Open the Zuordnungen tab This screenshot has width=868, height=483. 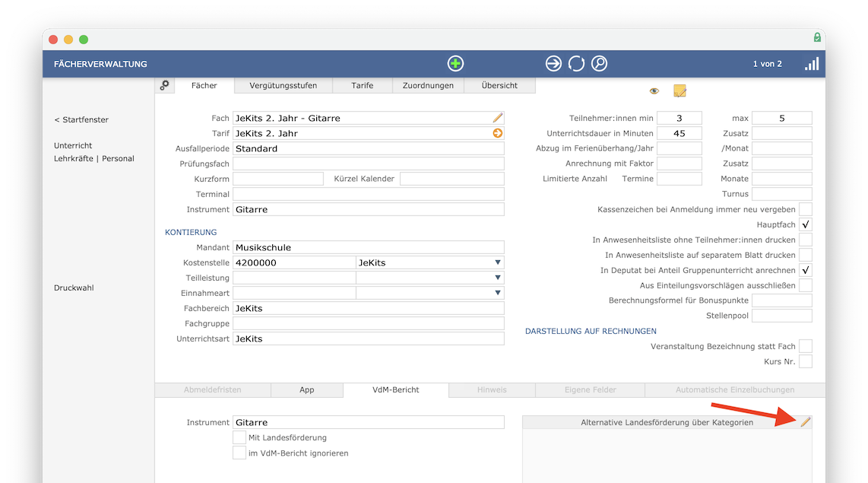pos(428,85)
